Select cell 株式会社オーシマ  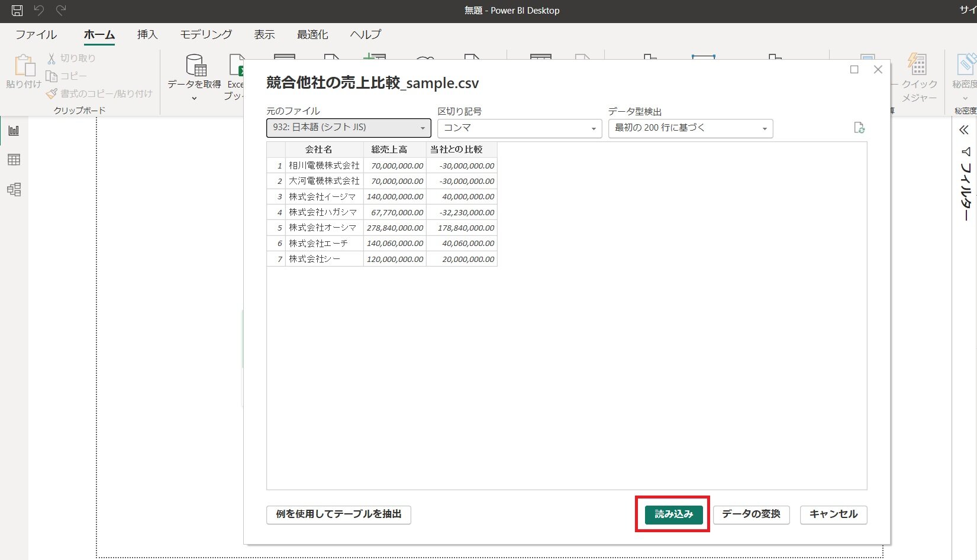coord(324,228)
